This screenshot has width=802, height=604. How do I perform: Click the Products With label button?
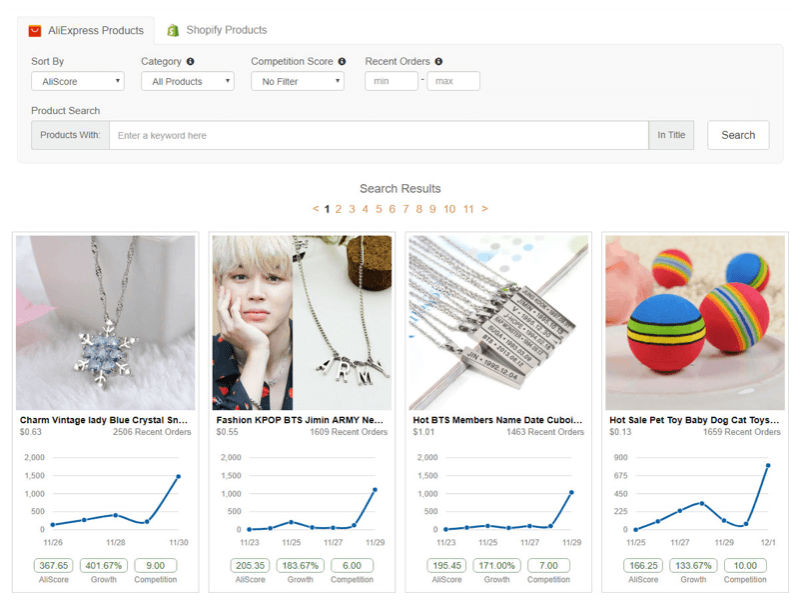71,135
